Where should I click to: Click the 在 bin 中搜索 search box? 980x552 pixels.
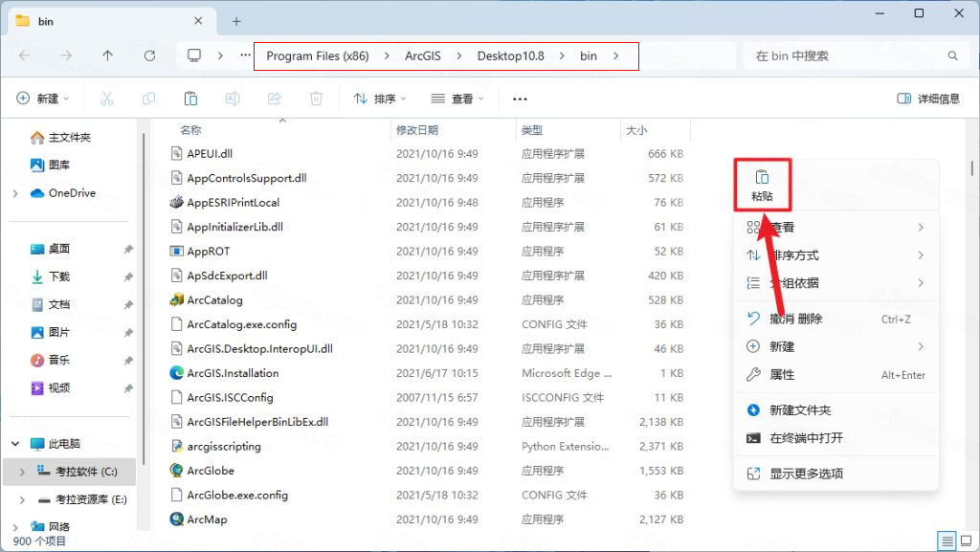tap(856, 55)
